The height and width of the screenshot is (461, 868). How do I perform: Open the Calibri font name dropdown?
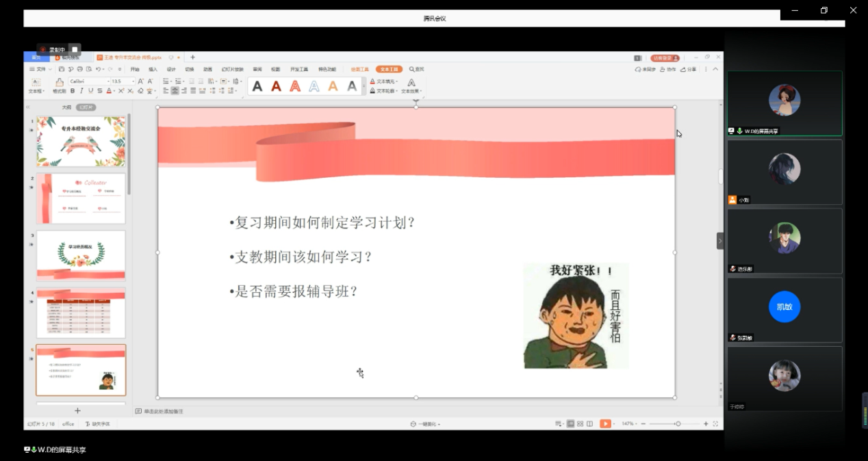89,81
